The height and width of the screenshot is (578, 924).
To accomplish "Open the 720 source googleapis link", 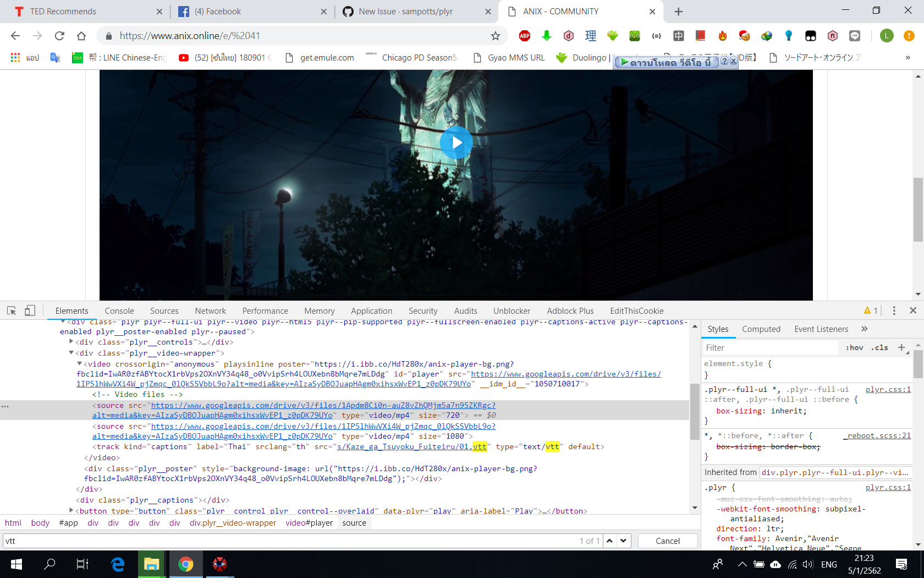I will 323,405.
